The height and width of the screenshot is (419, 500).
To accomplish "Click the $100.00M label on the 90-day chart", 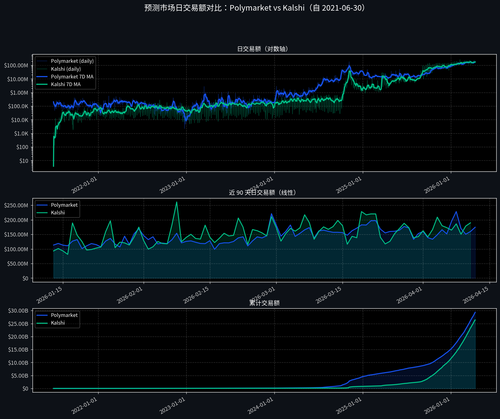I will pyautogui.click(x=16, y=249).
